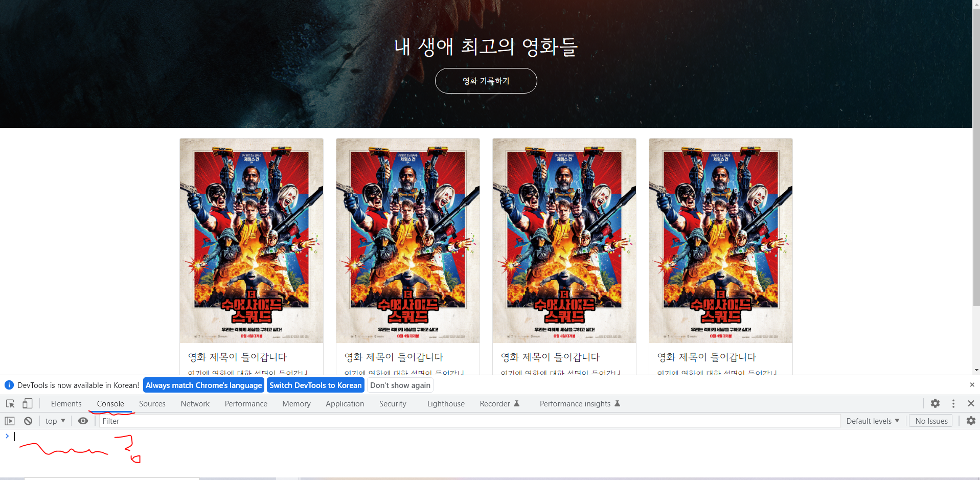Open the Lighthouse tab
980x480 pixels.
coord(446,404)
